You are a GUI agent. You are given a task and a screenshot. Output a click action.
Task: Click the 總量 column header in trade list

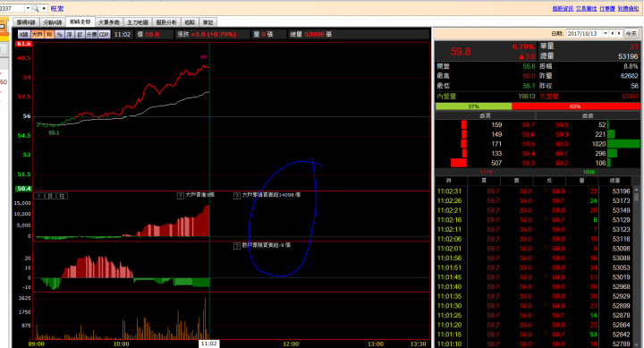point(614,181)
